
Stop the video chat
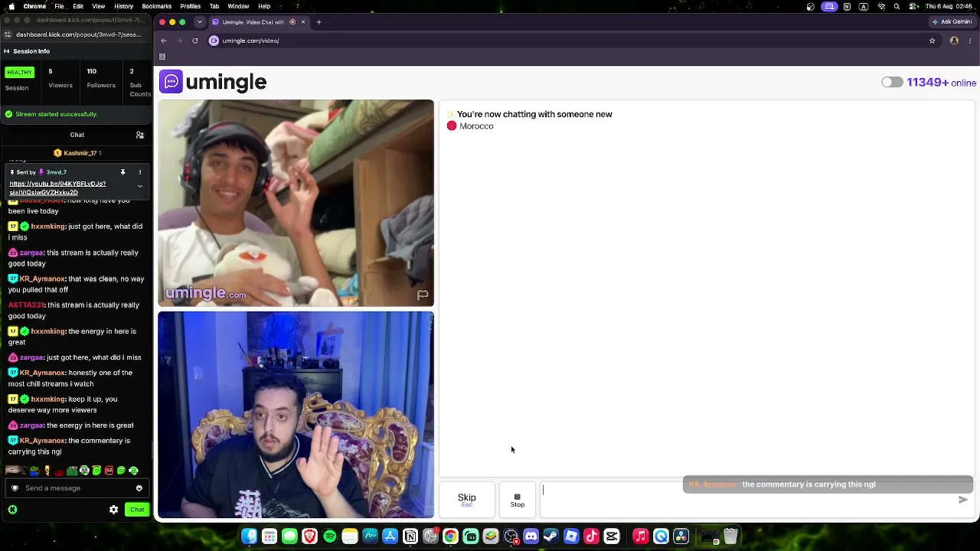click(x=518, y=500)
